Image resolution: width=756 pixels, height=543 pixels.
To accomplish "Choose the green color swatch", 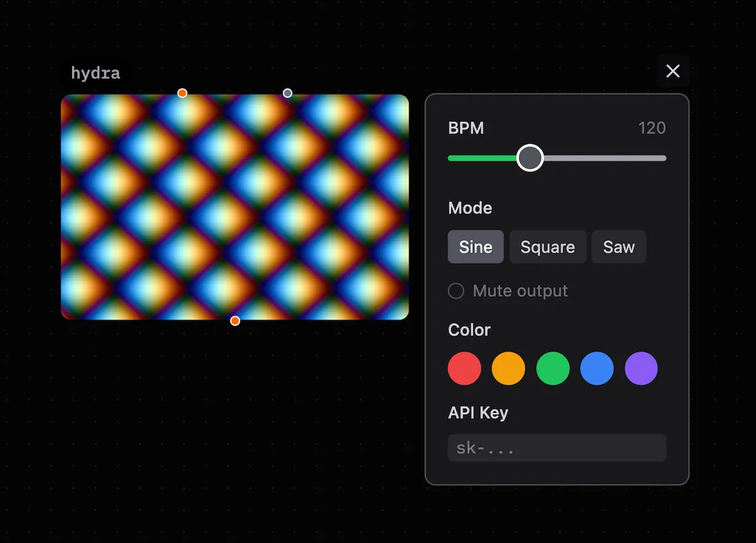I will pos(553,369).
